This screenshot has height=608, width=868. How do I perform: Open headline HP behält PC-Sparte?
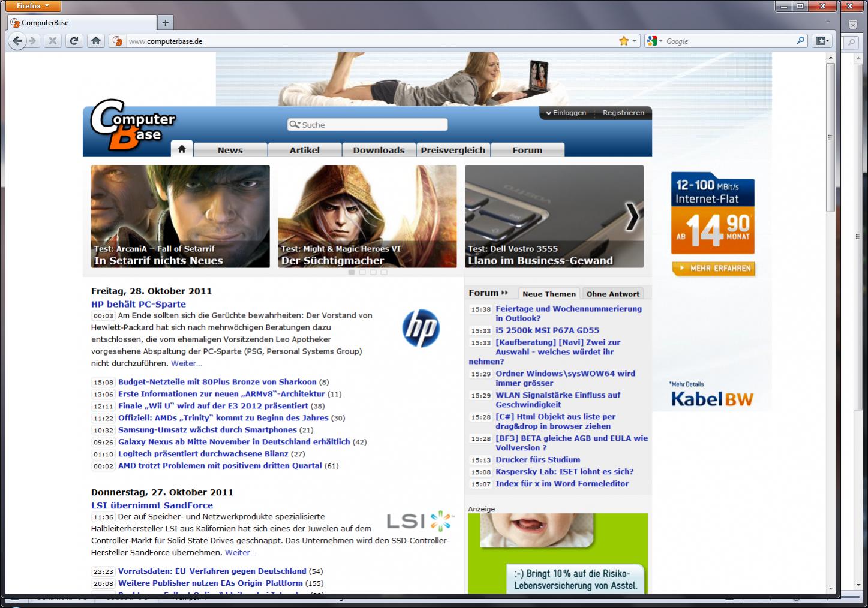[139, 304]
